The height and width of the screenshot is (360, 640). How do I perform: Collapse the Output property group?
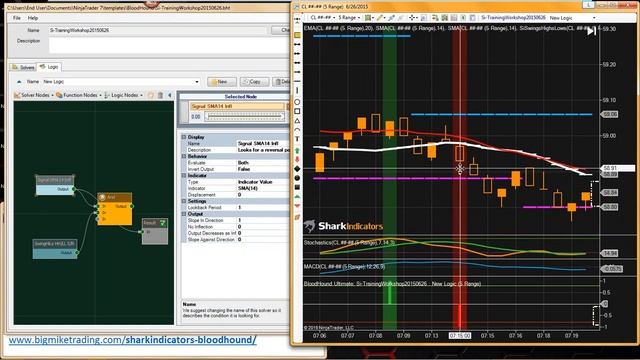[x=184, y=214]
